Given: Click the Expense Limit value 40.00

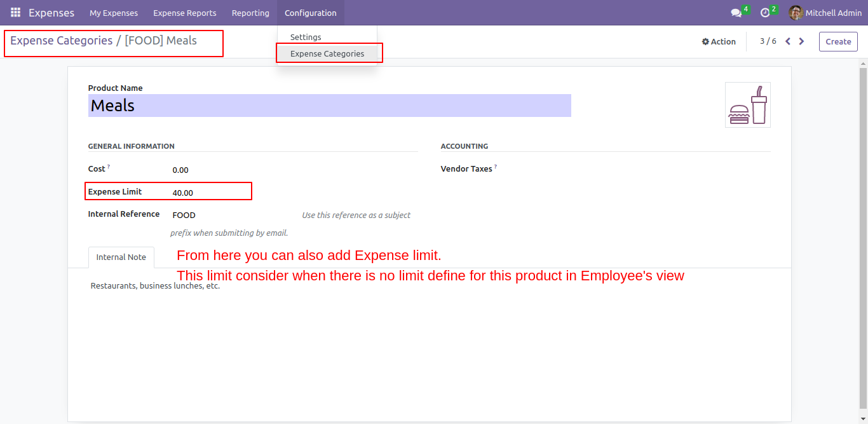Looking at the screenshot, I should point(183,193).
